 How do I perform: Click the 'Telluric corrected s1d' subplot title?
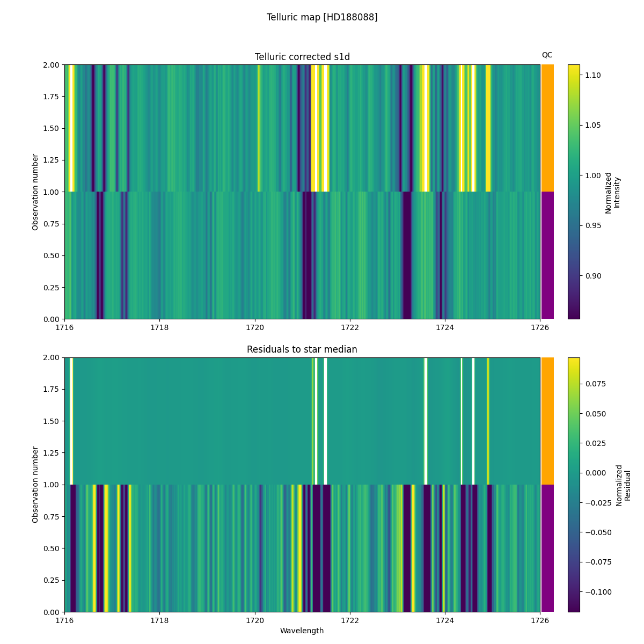point(302,57)
